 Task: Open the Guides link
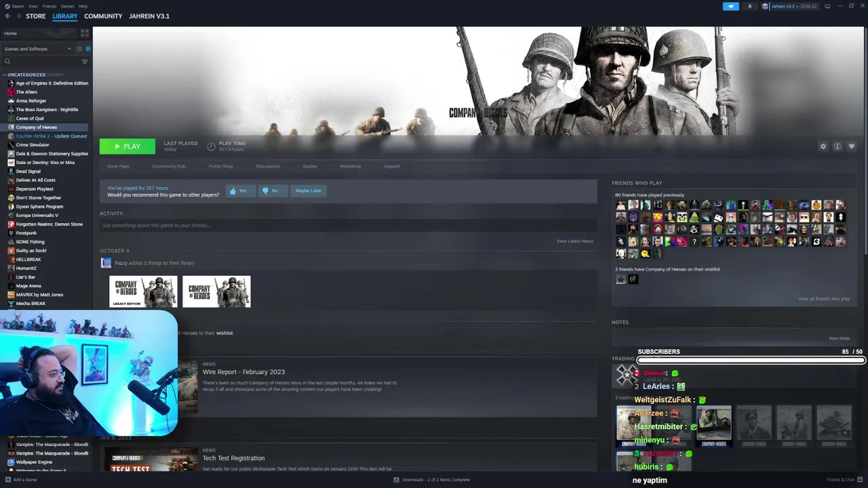click(310, 166)
